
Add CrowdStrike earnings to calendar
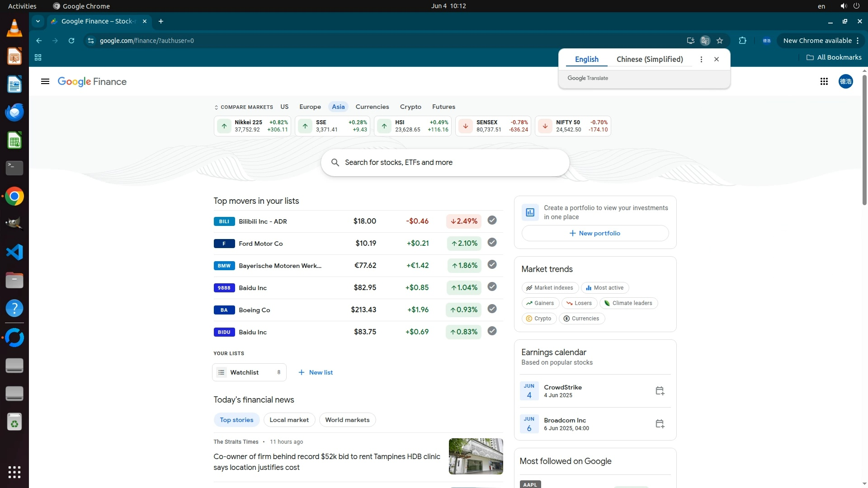(x=660, y=391)
